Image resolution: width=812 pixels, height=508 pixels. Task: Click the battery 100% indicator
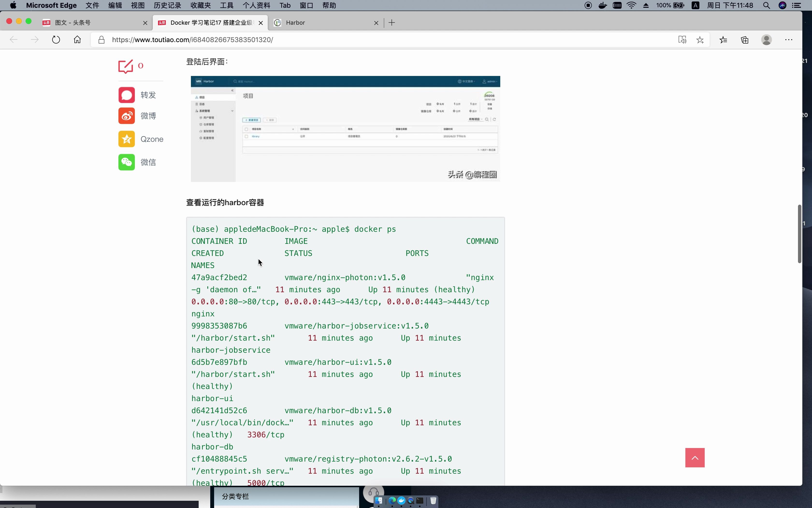pos(670,5)
